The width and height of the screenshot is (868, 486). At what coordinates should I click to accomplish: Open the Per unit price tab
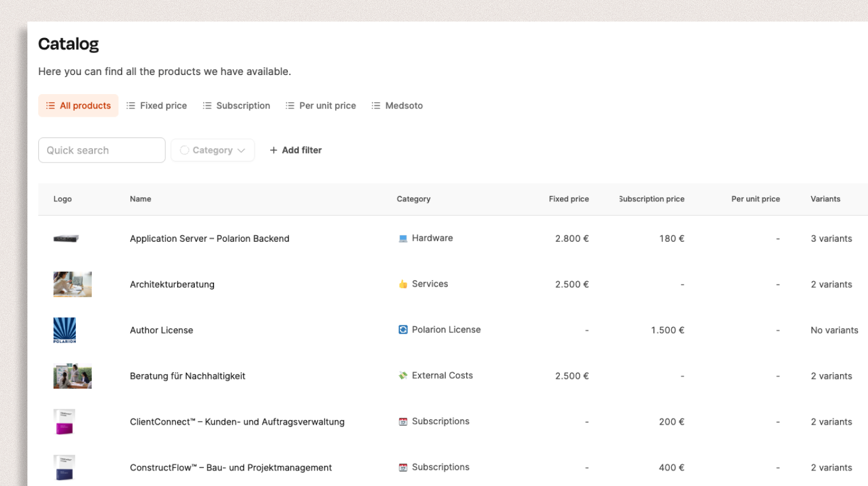click(x=321, y=105)
